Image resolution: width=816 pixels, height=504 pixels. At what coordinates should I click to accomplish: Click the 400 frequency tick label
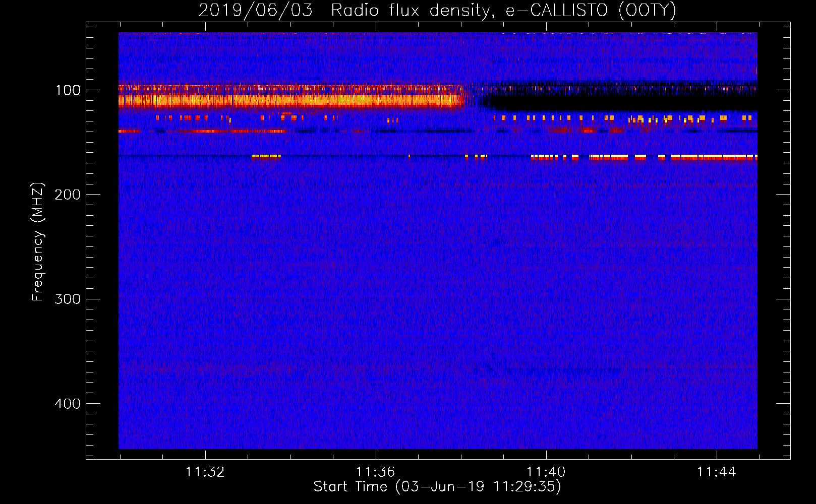68,404
